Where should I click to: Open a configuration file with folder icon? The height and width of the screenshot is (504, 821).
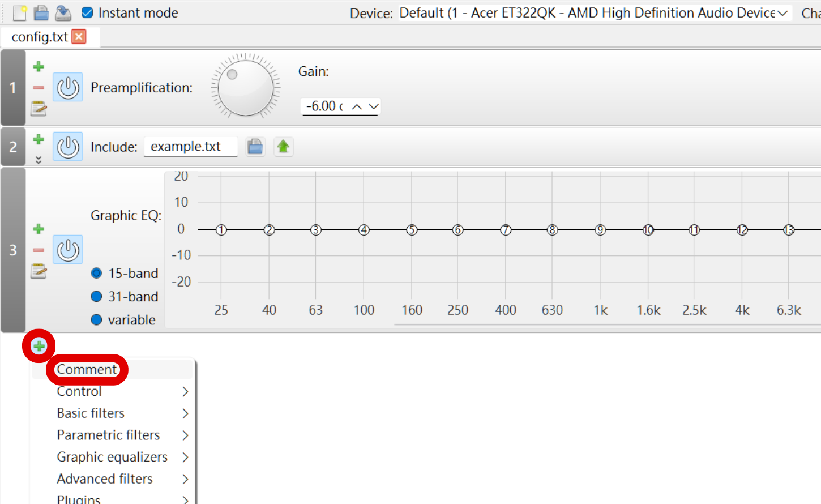(x=41, y=12)
